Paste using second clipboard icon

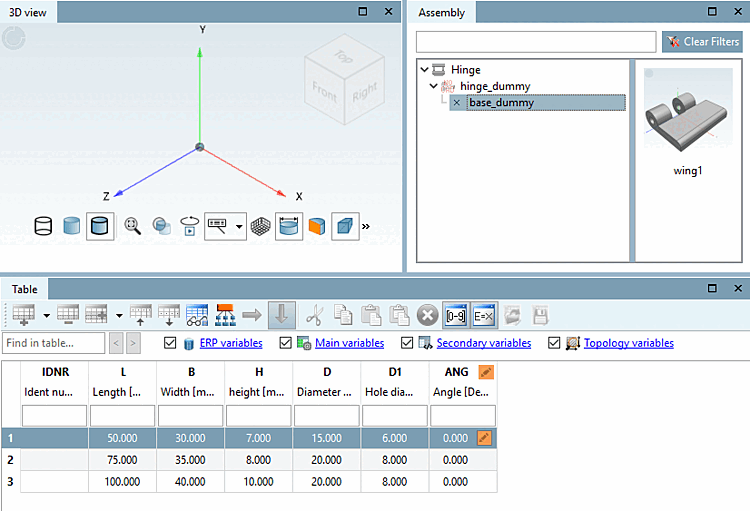(x=399, y=315)
